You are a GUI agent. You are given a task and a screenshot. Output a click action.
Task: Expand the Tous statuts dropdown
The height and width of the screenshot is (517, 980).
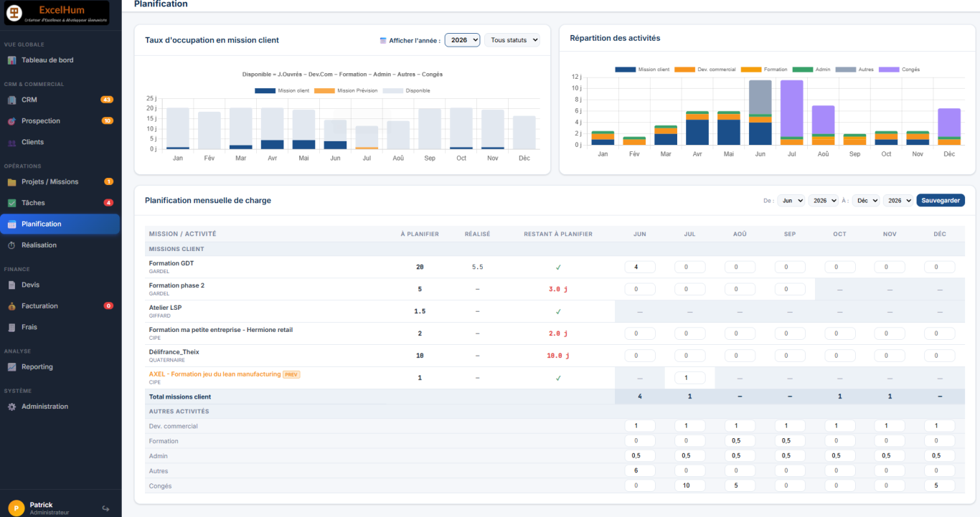tap(512, 40)
